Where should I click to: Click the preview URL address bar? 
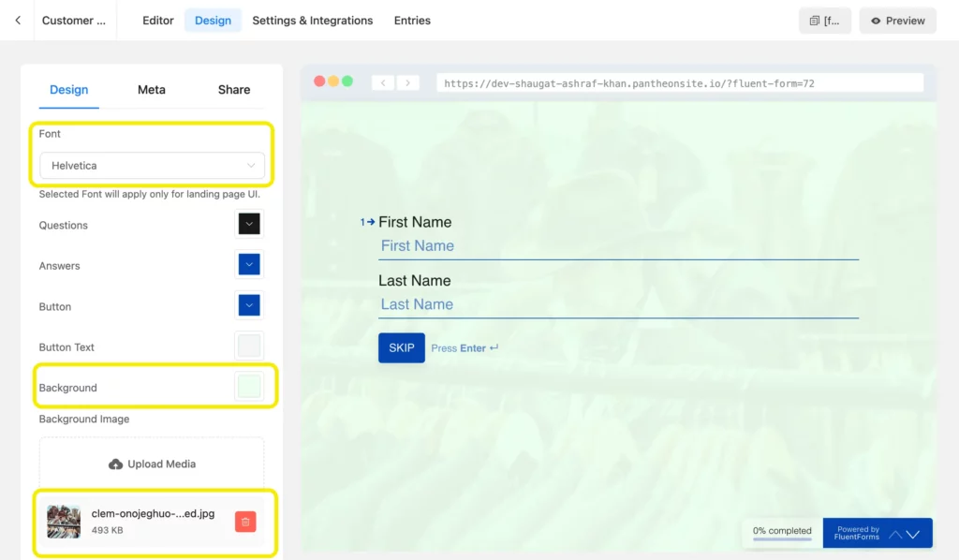680,83
